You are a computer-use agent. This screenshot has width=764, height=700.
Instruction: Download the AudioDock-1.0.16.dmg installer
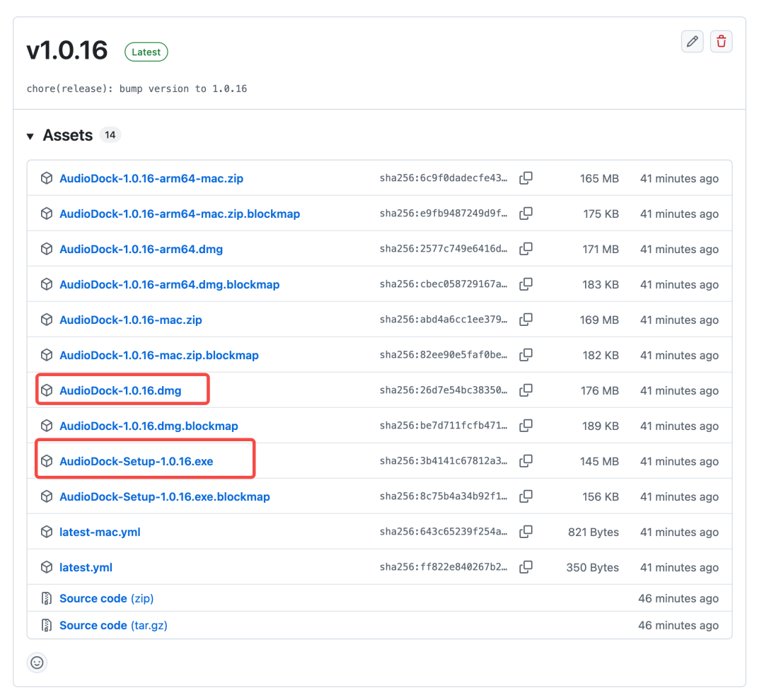coord(120,391)
